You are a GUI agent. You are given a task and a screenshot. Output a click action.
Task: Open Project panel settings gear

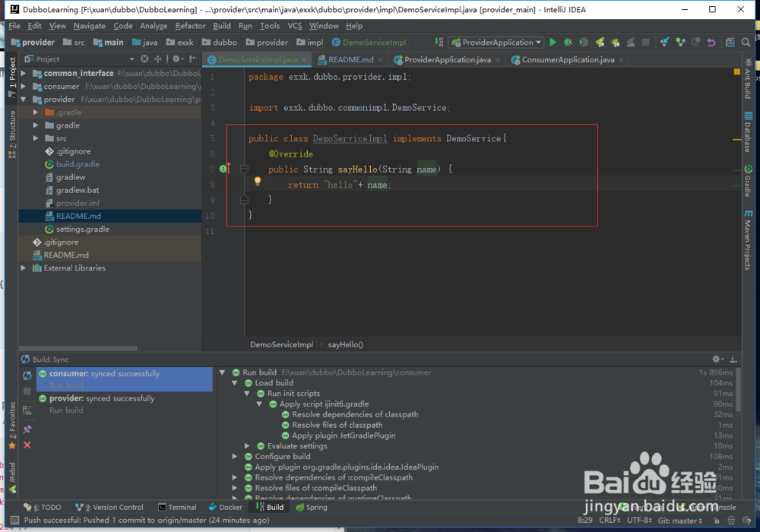[x=176, y=59]
